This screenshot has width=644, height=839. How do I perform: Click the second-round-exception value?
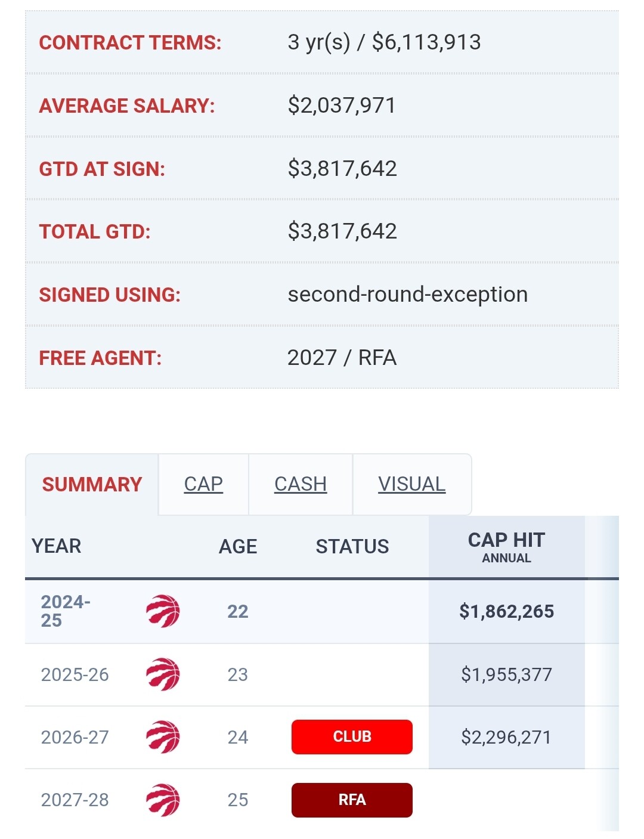(408, 295)
